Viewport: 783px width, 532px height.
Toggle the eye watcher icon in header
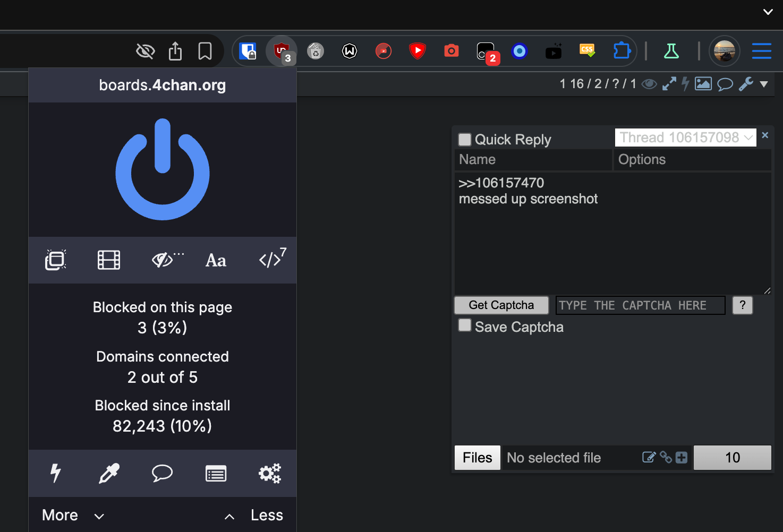(649, 84)
